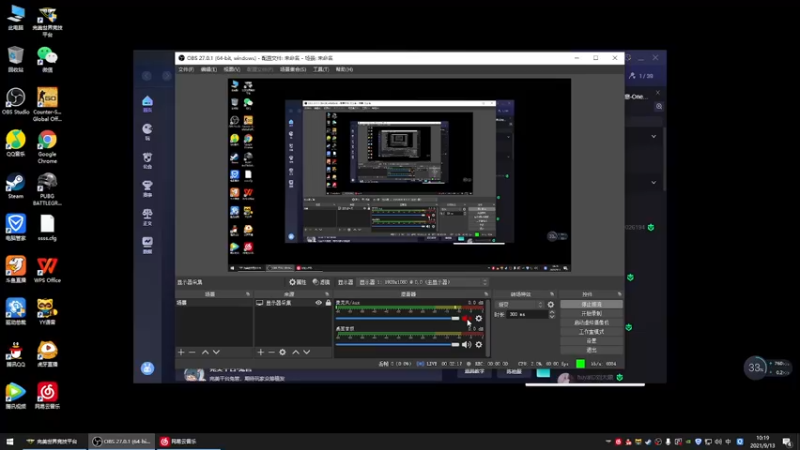The width and height of the screenshot is (800, 450).
Task: Click 工作室模式 studio mode button
Action: (591, 332)
